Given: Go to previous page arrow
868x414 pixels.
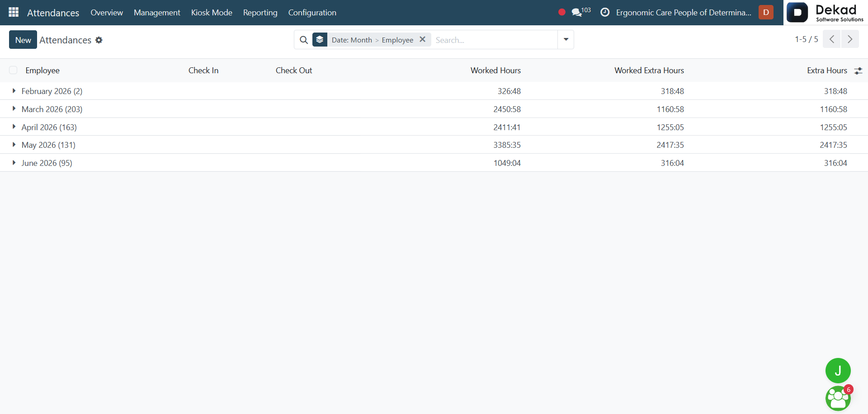Looking at the screenshot, I should [832, 39].
